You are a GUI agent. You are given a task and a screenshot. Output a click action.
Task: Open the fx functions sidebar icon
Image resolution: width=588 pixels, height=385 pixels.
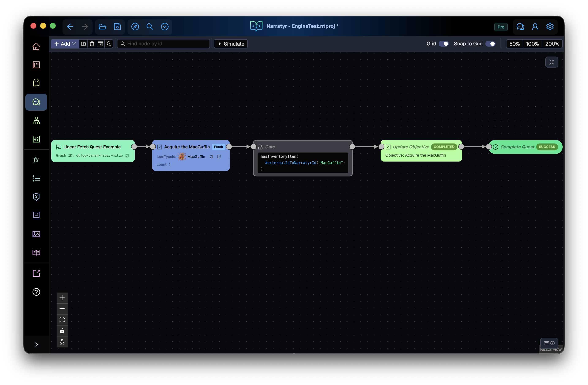36,160
